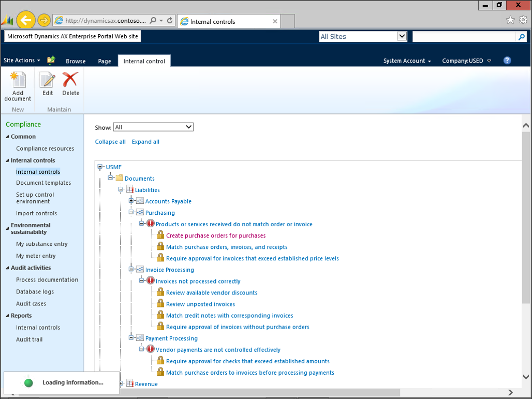The width and height of the screenshot is (532, 399).
Task: Collapse the Invoices not processed correctly node
Action: 142,280
